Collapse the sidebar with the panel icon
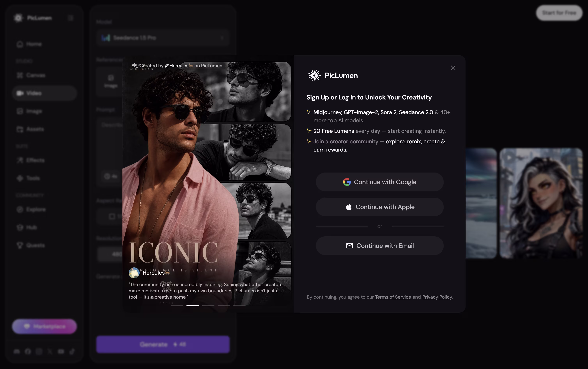Viewport: 588px width, 369px height. pyautogui.click(x=71, y=18)
